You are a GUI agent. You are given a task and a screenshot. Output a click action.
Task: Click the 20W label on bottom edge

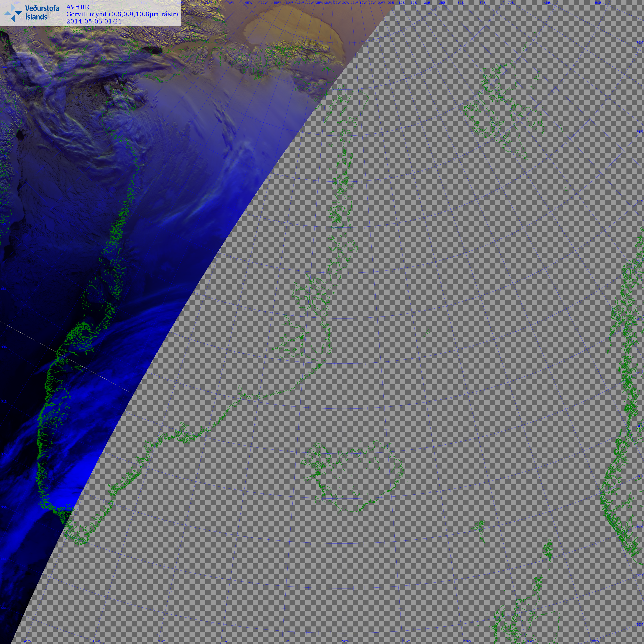click(x=346, y=641)
